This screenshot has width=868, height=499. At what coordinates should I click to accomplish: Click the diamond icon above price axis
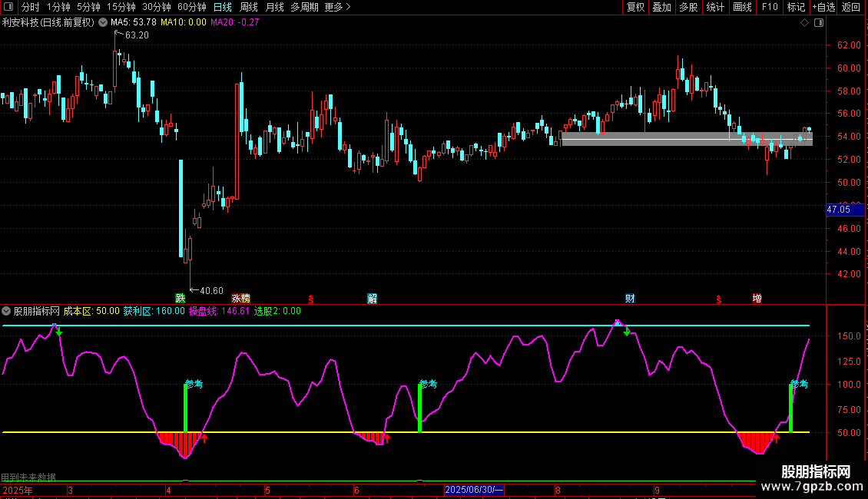pyautogui.click(x=804, y=23)
